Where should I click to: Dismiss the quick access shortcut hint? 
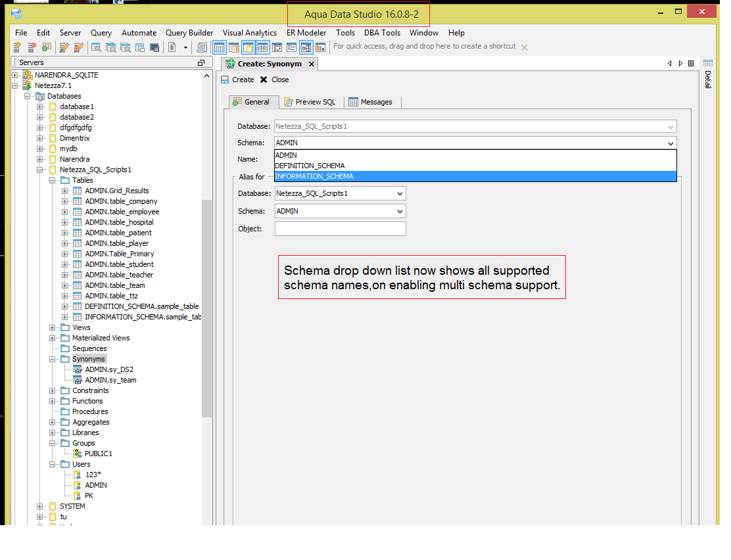tap(525, 47)
